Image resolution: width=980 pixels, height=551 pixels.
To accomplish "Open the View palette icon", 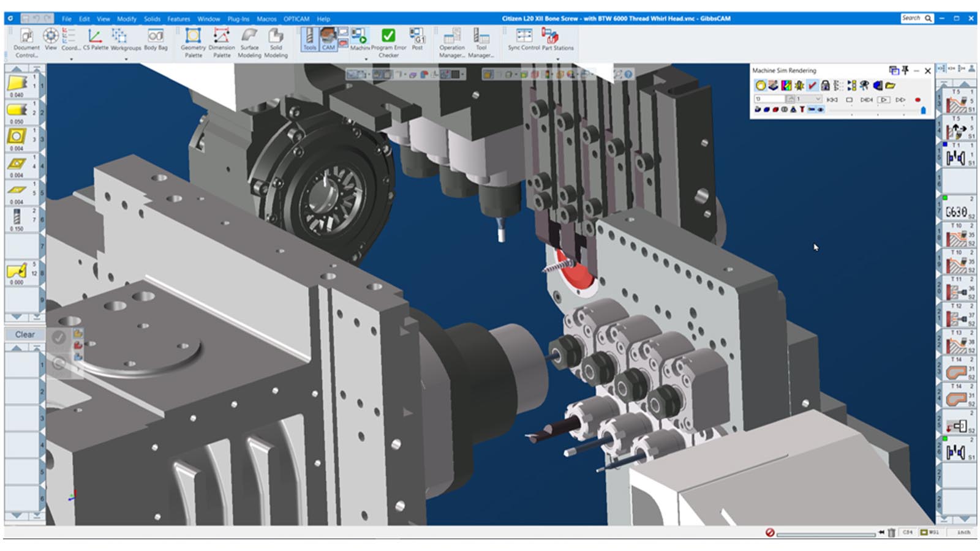I will point(51,39).
